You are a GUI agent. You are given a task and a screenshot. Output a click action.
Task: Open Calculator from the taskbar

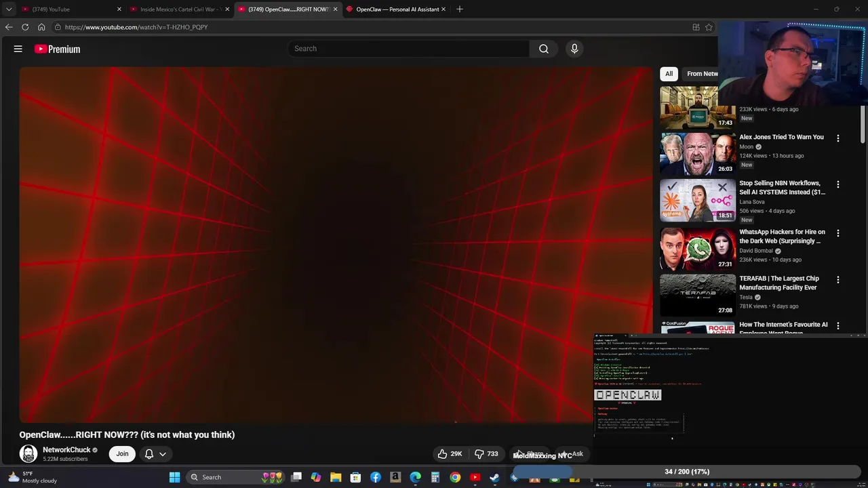tap(435, 477)
